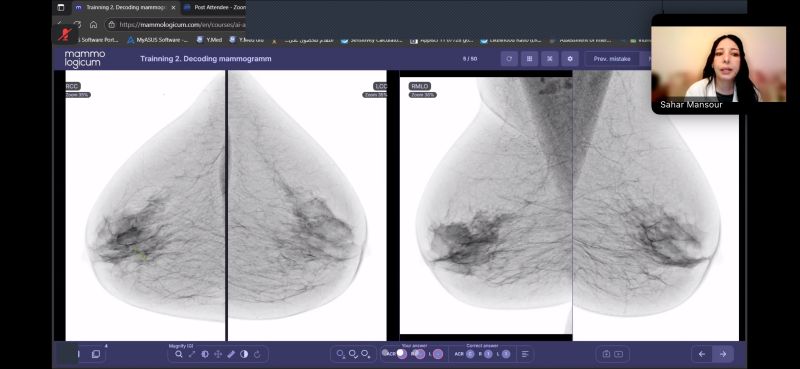Image resolution: width=800 pixels, height=369 pixels.
Task: Click the browser home icon
Action: click(x=93, y=24)
